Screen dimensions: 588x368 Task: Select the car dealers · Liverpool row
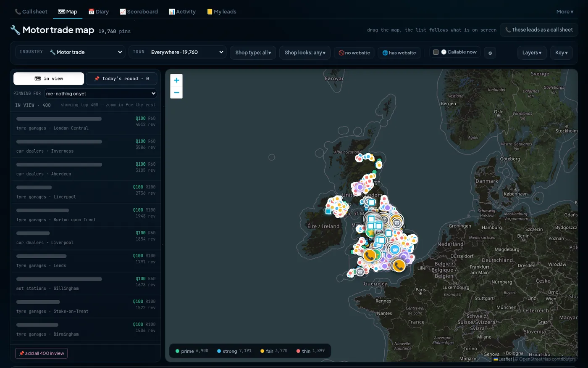click(86, 238)
